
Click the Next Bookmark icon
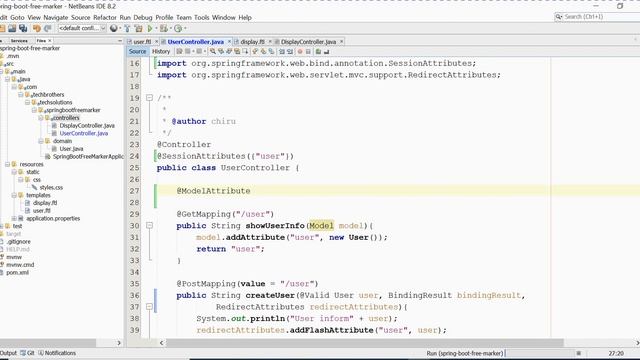coord(263,51)
